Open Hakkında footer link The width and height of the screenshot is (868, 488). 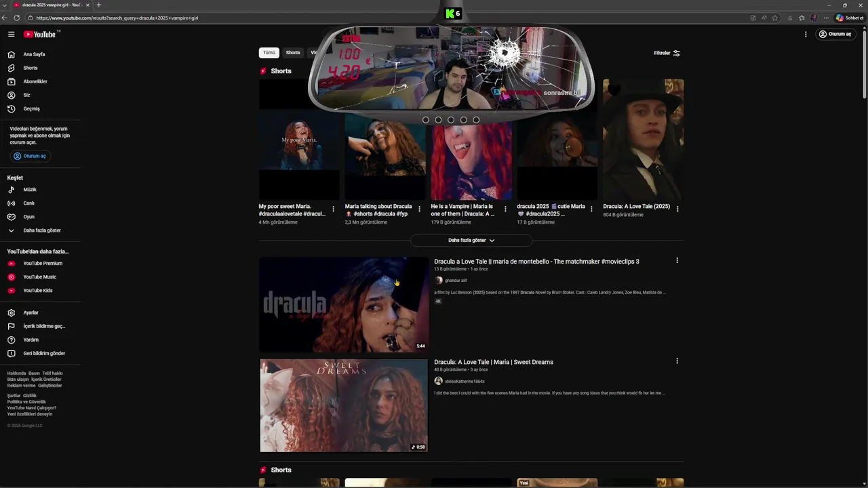pyautogui.click(x=16, y=373)
